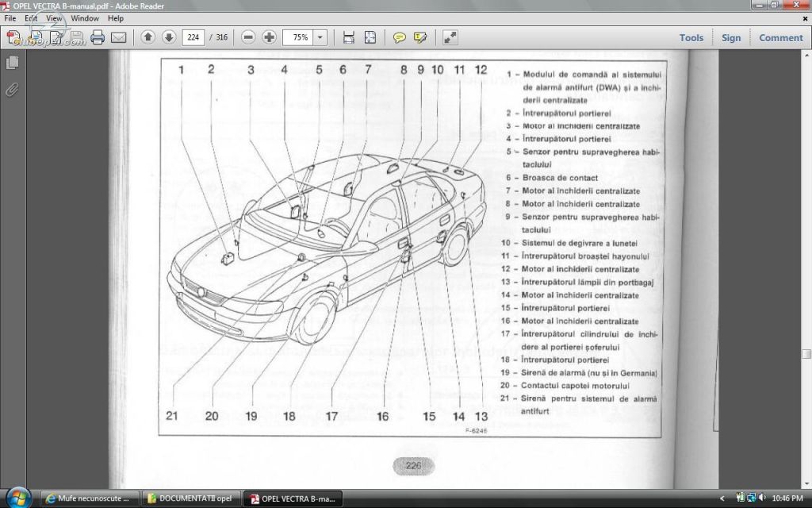Zoom in with plus button

click(x=269, y=37)
